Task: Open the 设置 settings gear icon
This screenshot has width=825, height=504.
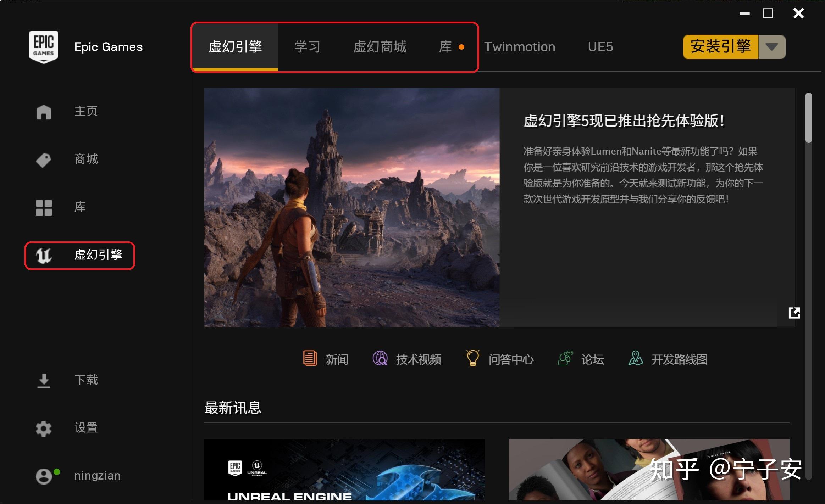Action: [43, 428]
